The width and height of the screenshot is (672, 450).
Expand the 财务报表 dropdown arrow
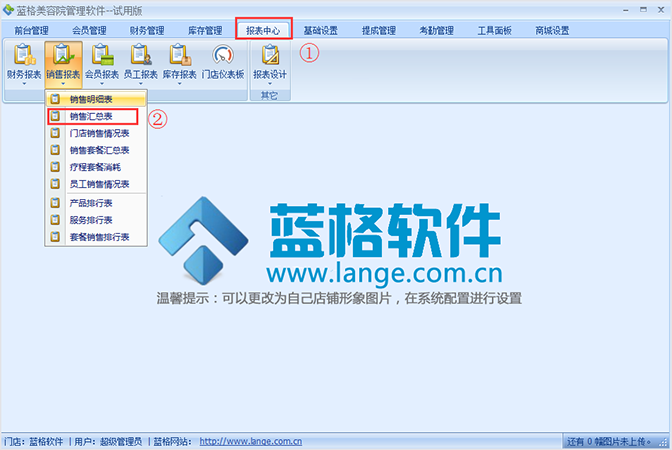point(24,84)
